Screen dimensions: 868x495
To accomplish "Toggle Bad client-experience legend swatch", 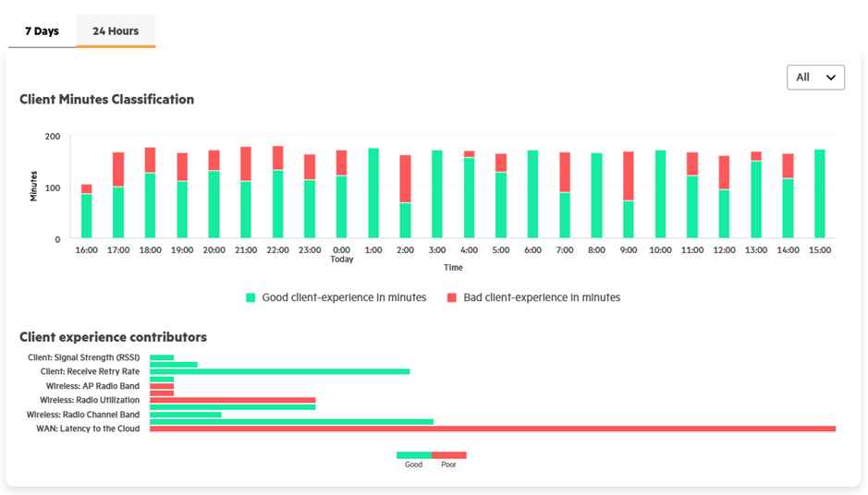I will point(452,297).
